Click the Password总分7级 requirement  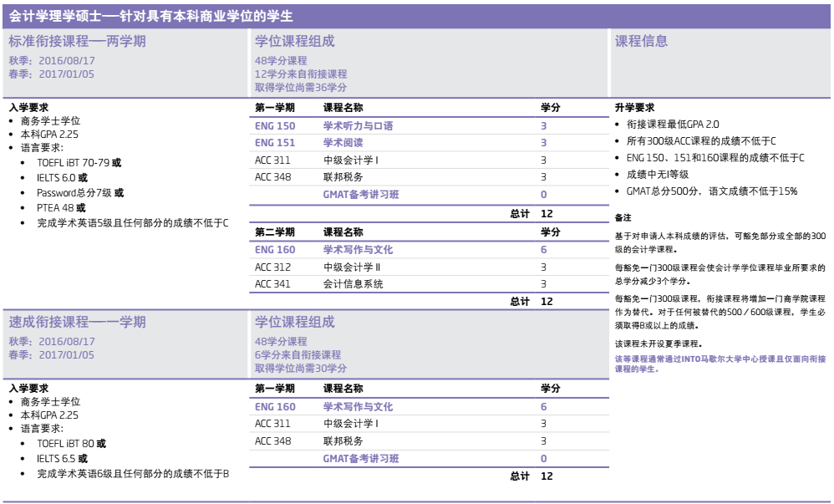80,192
